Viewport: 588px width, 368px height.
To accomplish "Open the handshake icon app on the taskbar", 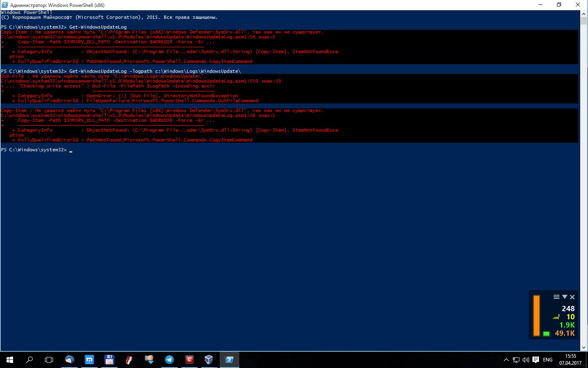I will (149, 360).
